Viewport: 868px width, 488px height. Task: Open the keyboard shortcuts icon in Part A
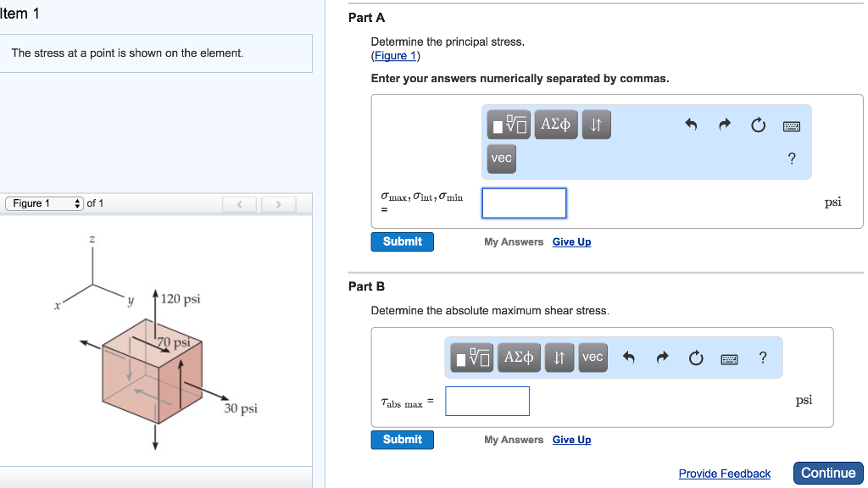pos(791,124)
